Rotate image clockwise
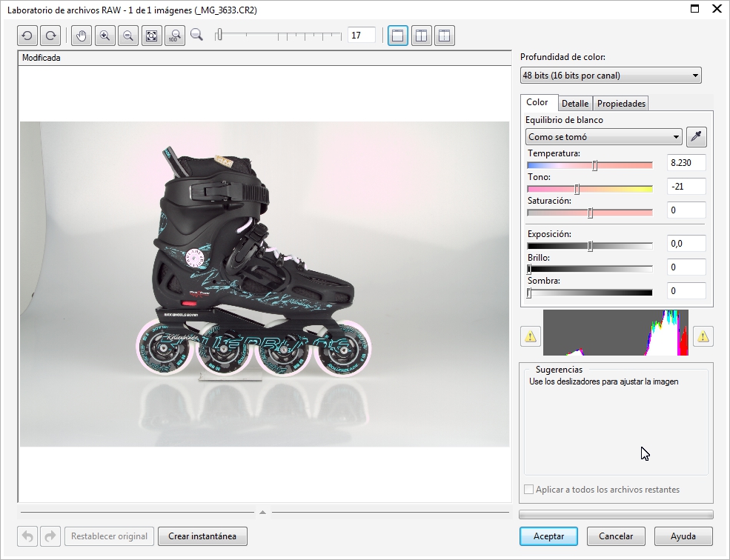This screenshot has width=730, height=560. [x=50, y=36]
